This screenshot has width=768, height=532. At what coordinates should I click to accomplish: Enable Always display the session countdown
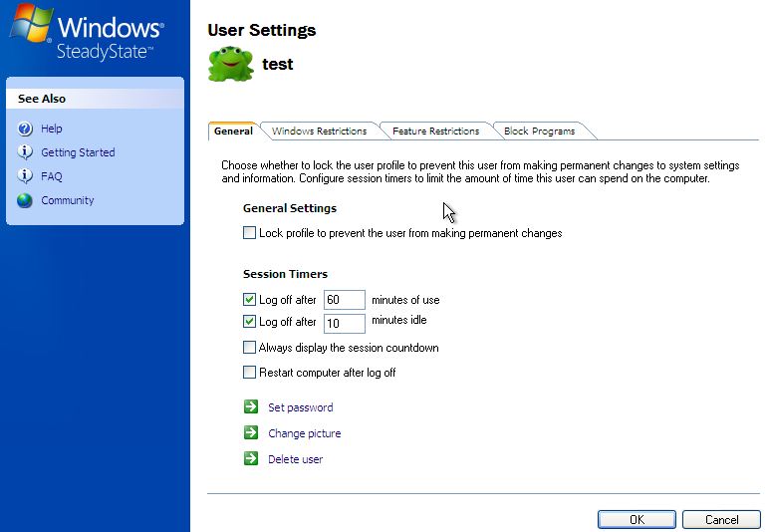pos(249,348)
